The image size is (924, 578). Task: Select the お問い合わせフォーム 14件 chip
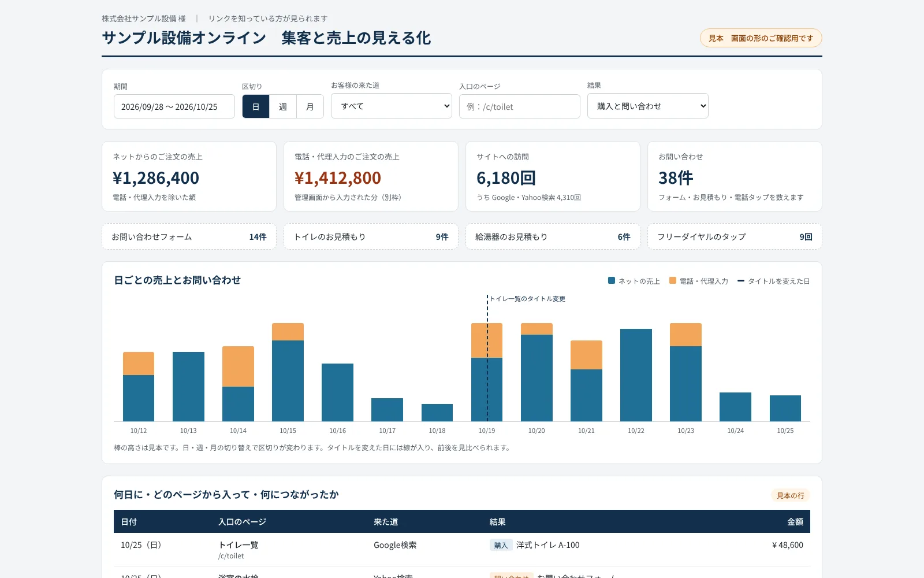(x=189, y=237)
